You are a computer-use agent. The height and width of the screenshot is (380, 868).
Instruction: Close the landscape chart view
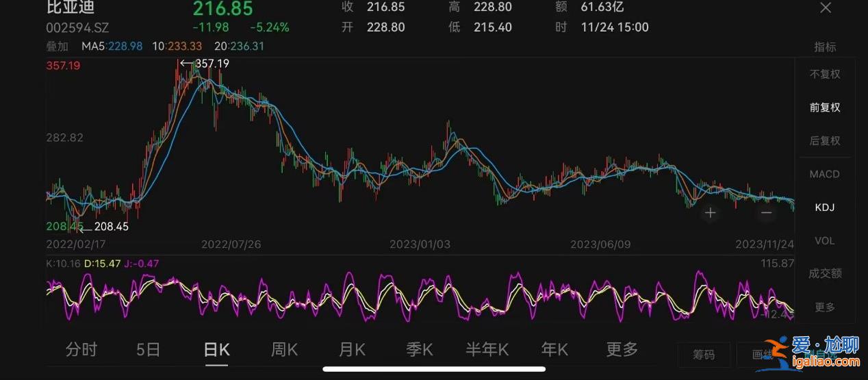click(826, 8)
